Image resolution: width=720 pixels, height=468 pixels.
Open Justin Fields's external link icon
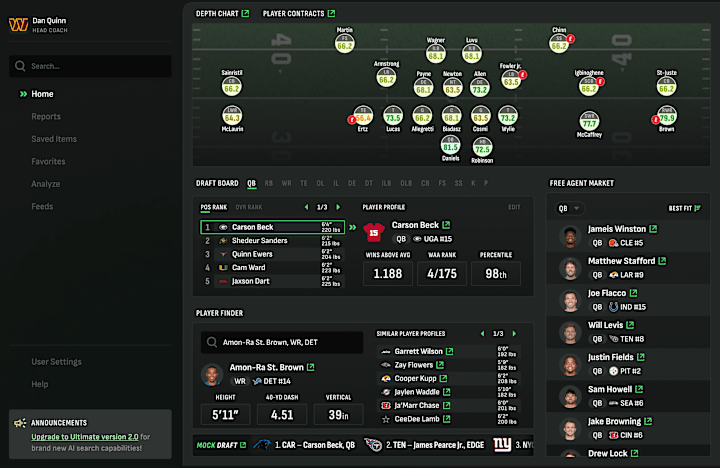point(641,357)
